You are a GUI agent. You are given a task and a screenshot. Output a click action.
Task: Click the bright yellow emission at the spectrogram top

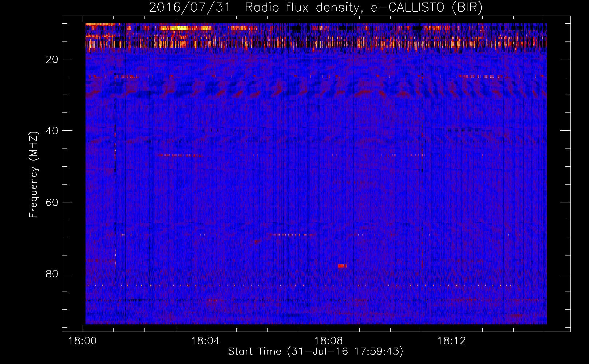(x=175, y=28)
